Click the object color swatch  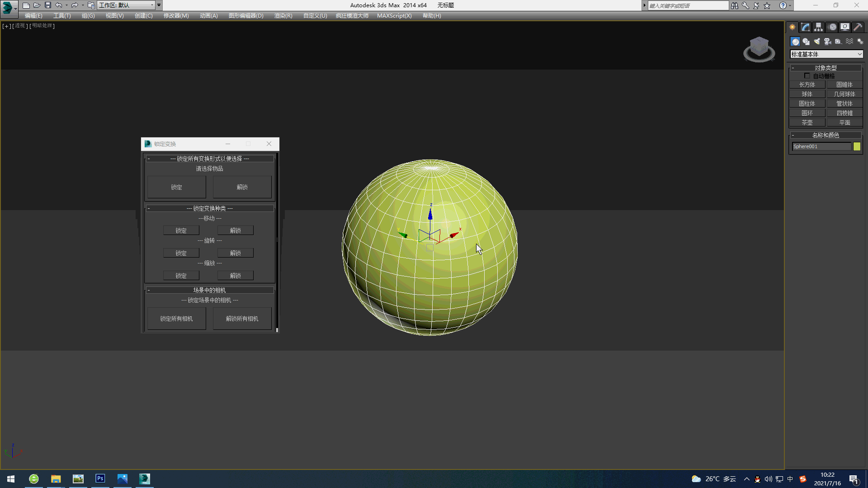pyautogui.click(x=857, y=146)
